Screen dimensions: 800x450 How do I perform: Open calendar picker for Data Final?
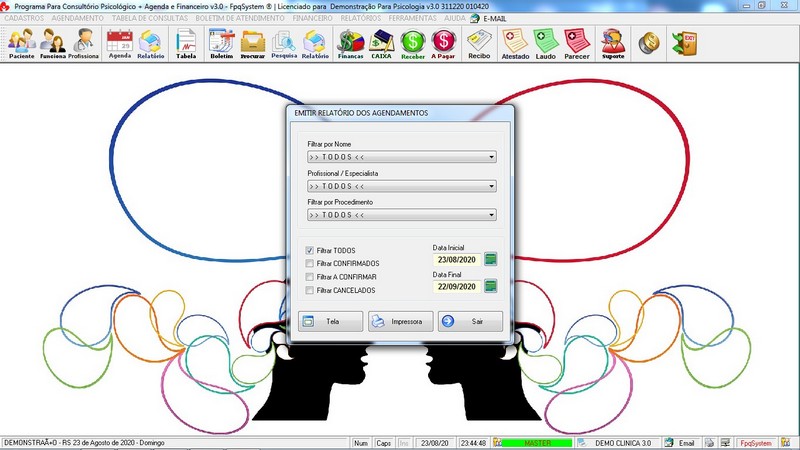[x=490, y=286]
